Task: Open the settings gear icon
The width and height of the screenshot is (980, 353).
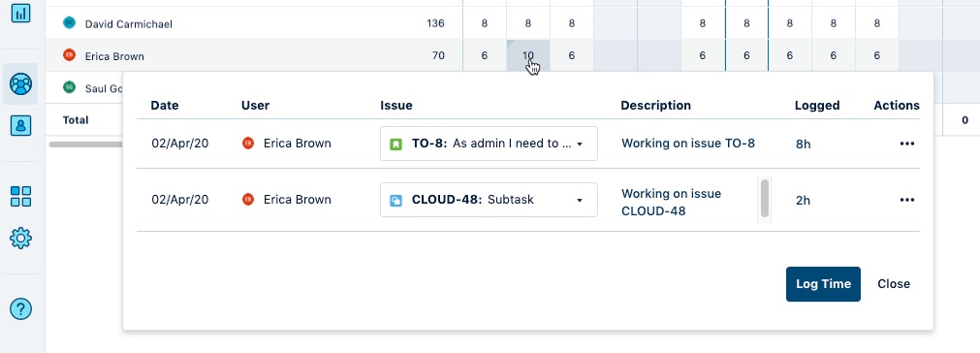Action: pos(20,238)
